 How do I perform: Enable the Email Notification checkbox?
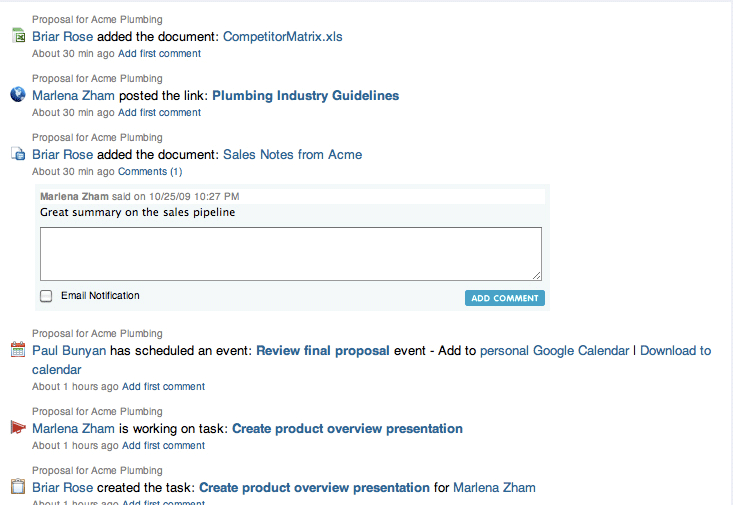click(46, 296)
